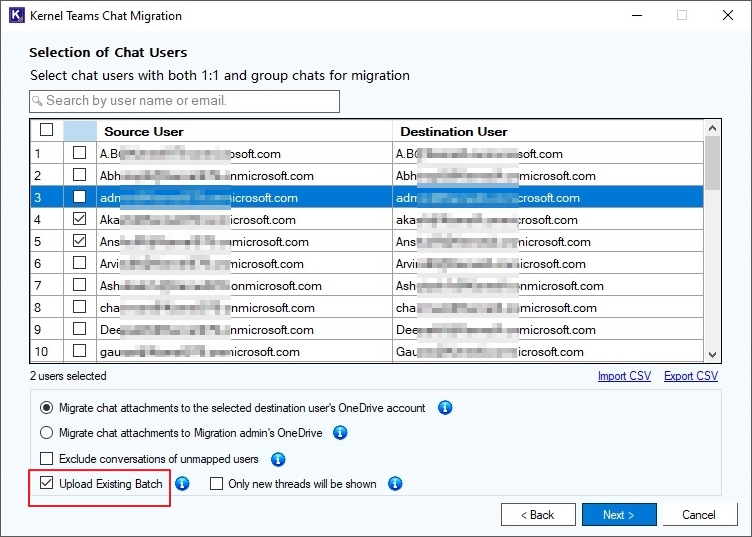This screenshot has height=537, width=752.
Task: Enable Exclude conversations of unmapped users
Action: pos(47,459)
